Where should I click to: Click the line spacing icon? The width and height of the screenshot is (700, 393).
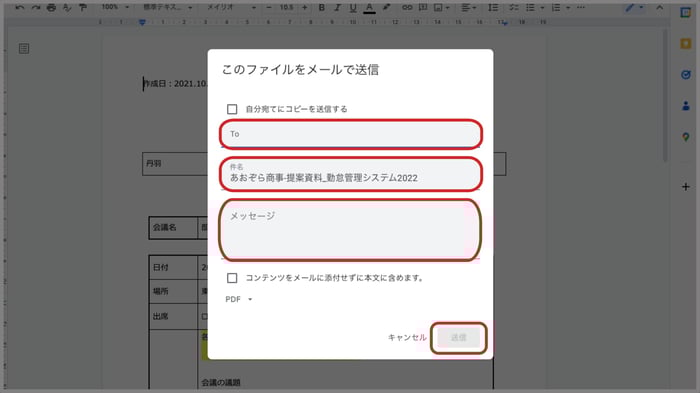(x=493, y=8)
